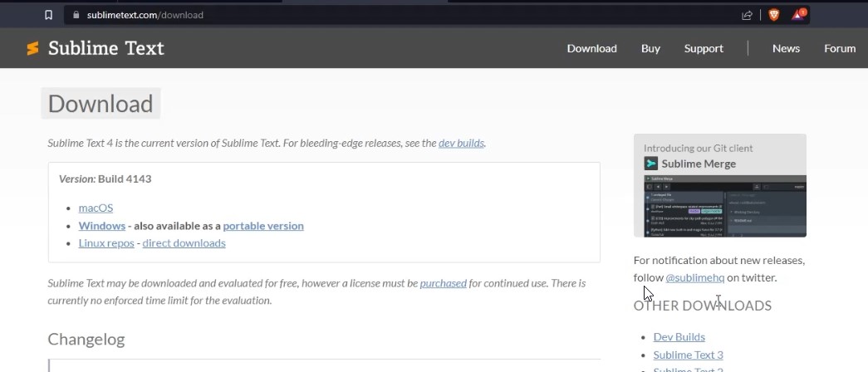Screen dimensions: 868x372
Task: Click the Brave Rewards triangle icon
Action: [798, 15]
